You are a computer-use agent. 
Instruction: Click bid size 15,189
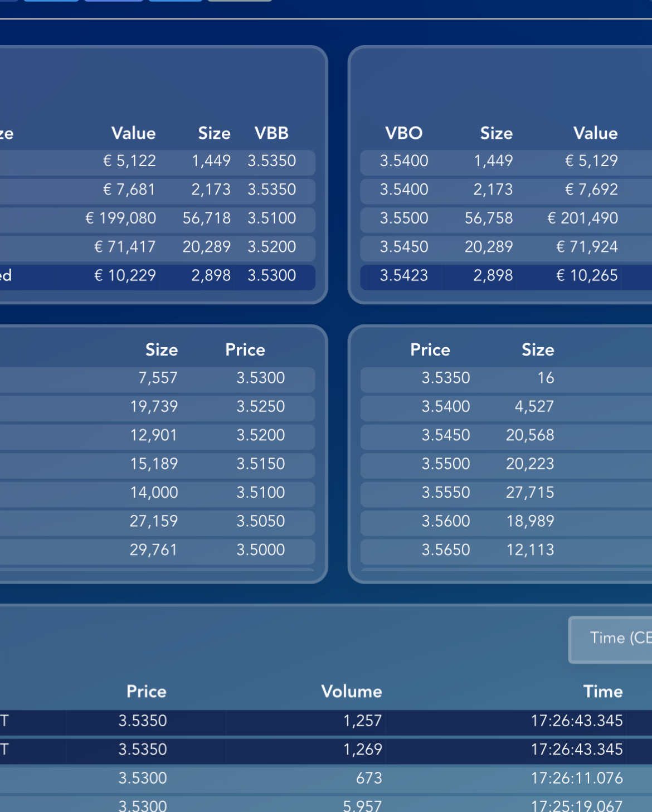pyautogui.click(x=154, y=464)
